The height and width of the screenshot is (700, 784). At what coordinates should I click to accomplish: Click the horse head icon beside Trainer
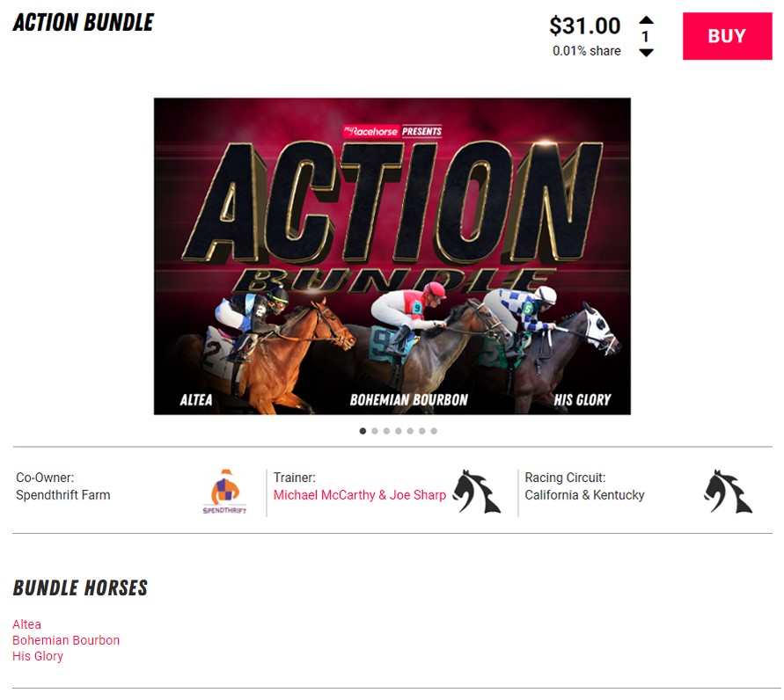click(x=477, y=492)
